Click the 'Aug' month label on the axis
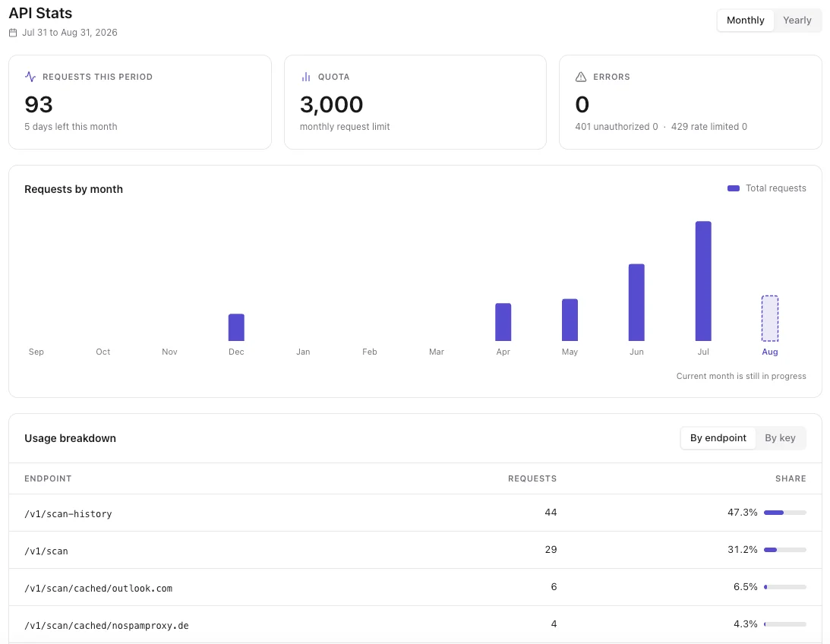This screenshot has height=644, width=830. point(770,352)
